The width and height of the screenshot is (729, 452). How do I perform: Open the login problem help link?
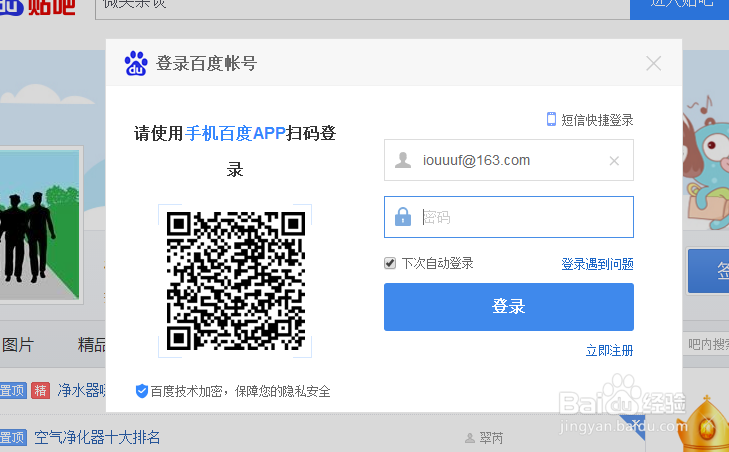click(597, 264)
